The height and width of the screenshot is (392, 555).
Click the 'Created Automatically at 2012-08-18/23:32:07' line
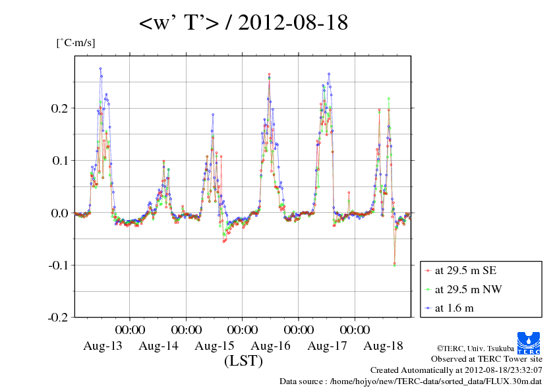[x=456, y=370]
